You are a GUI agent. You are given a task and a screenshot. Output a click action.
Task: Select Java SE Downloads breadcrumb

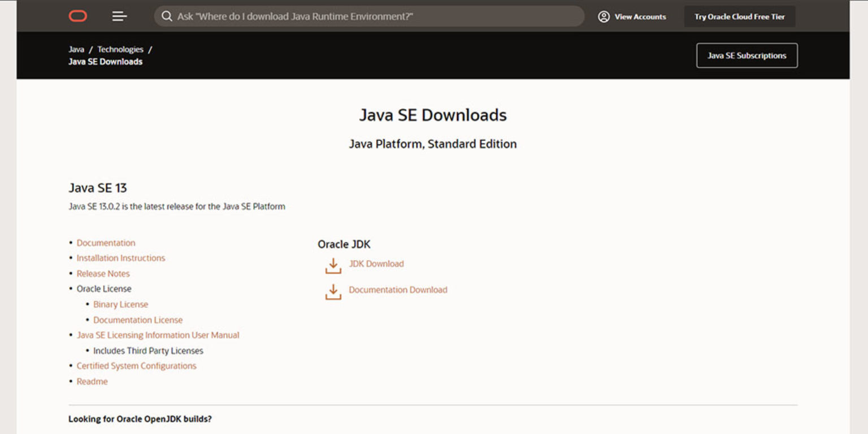(x=106, y=62)
